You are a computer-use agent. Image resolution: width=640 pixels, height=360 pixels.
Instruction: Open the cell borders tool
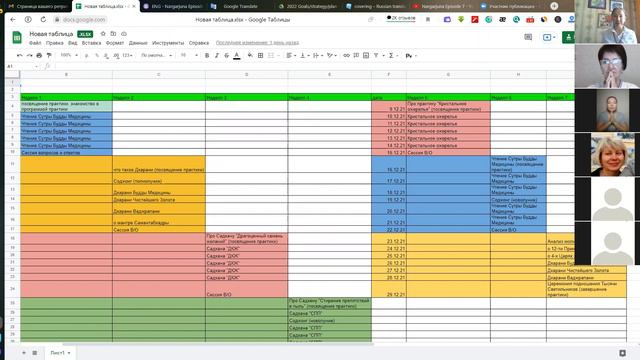pos(260,56)
